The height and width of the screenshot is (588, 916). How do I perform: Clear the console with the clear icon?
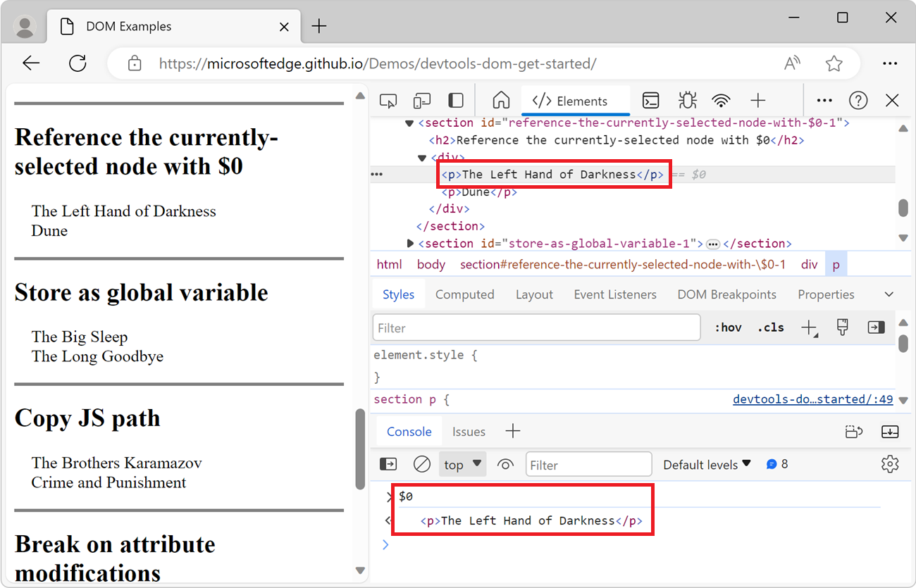pos(421,464)
